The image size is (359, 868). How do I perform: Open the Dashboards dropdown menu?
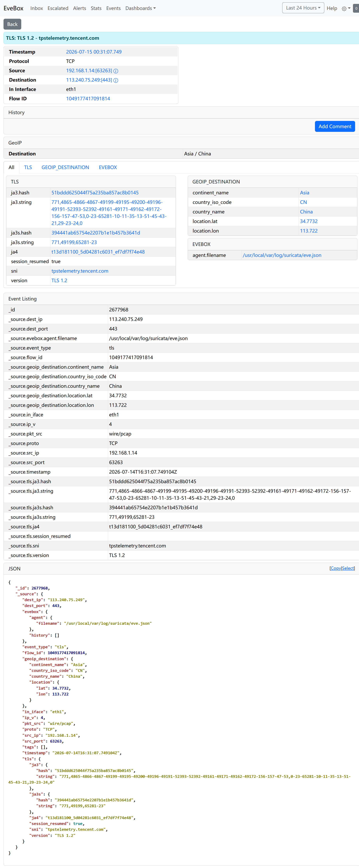tap(140, 8)
